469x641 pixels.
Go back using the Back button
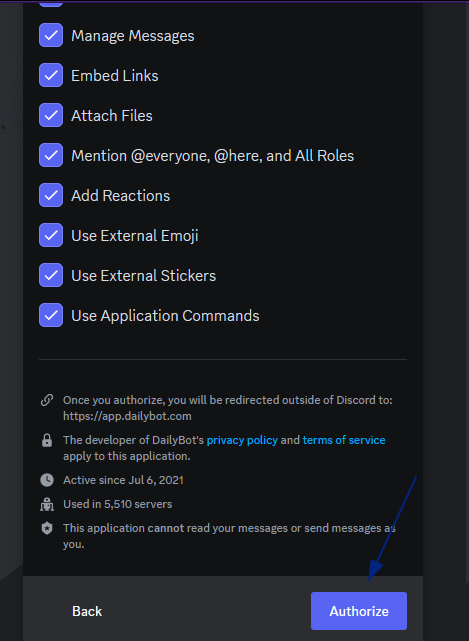click(87, 611)
